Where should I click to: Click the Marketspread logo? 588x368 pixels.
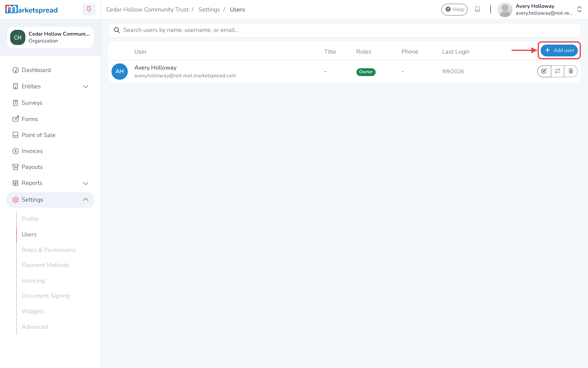point(31,9)
